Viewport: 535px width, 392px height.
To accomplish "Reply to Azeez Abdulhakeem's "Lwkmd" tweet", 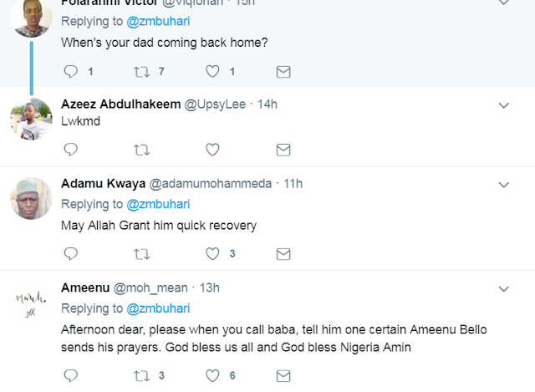I will [70, 150].
